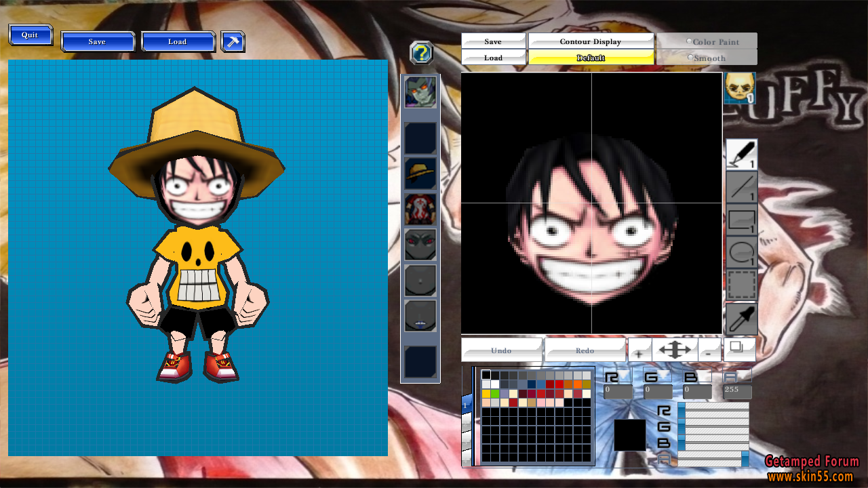The width and height of the screenshot is (868, 488).
Task: Click the large current color preview square
Action: tap(630, 435)
